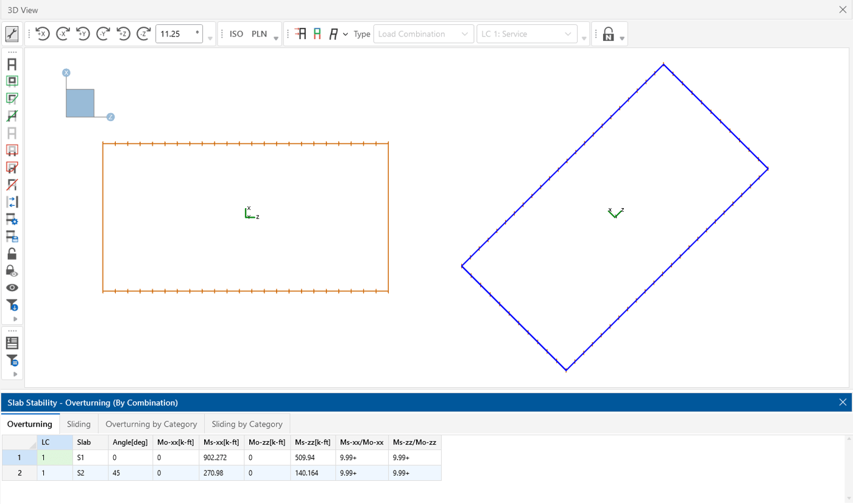The width and height of the screenshot is (853, 504).
Task: Open the properties grid icon near bottom sidebar
Action: tap(12, 343)
